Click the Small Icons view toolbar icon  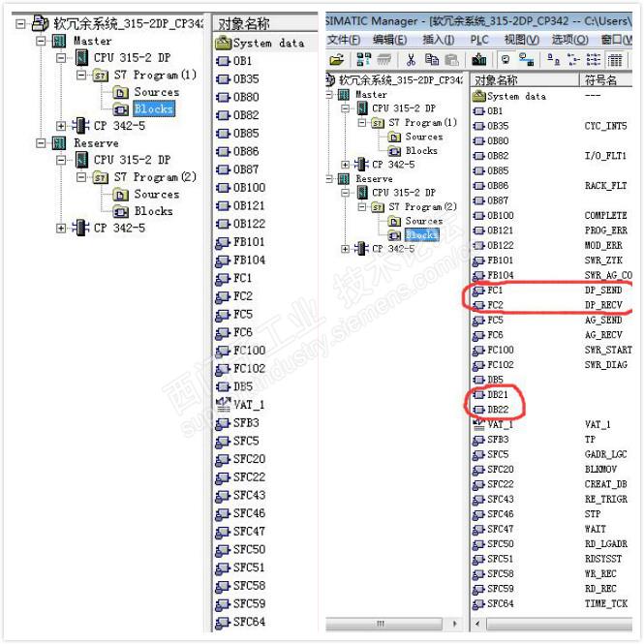[573, 60]
